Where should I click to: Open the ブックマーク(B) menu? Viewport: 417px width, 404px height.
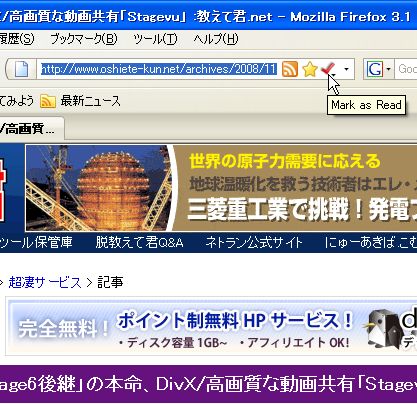[84, 39]
